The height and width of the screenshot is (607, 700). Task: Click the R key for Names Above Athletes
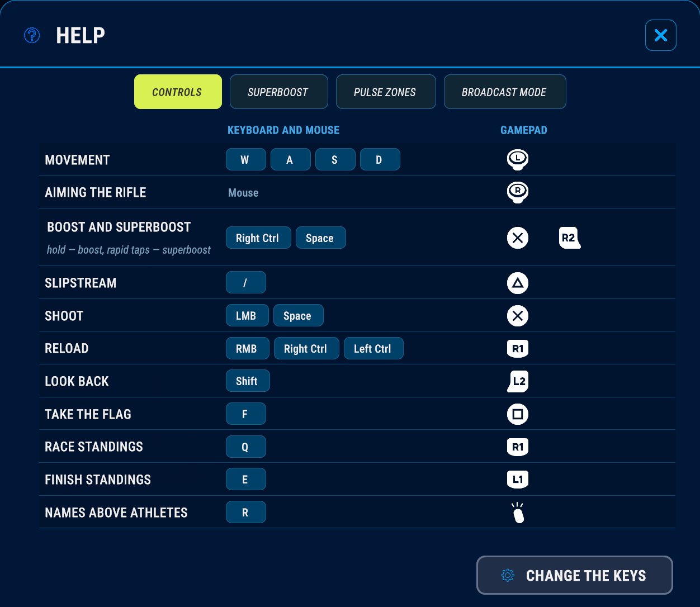246,512
